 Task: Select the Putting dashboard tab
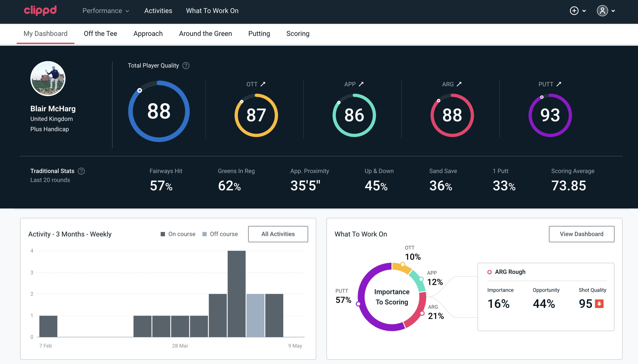(x=259, y=33)
